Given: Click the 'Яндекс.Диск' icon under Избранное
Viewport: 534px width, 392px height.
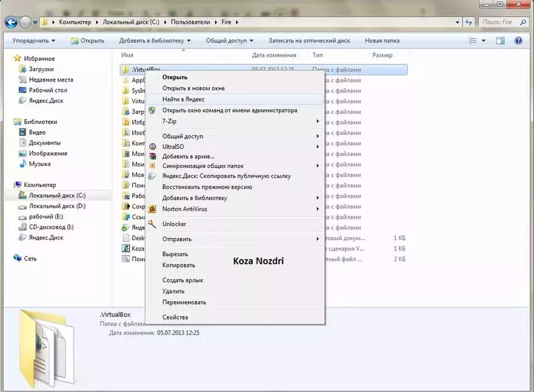Looking at the screenshot, I should coord(23,100).
